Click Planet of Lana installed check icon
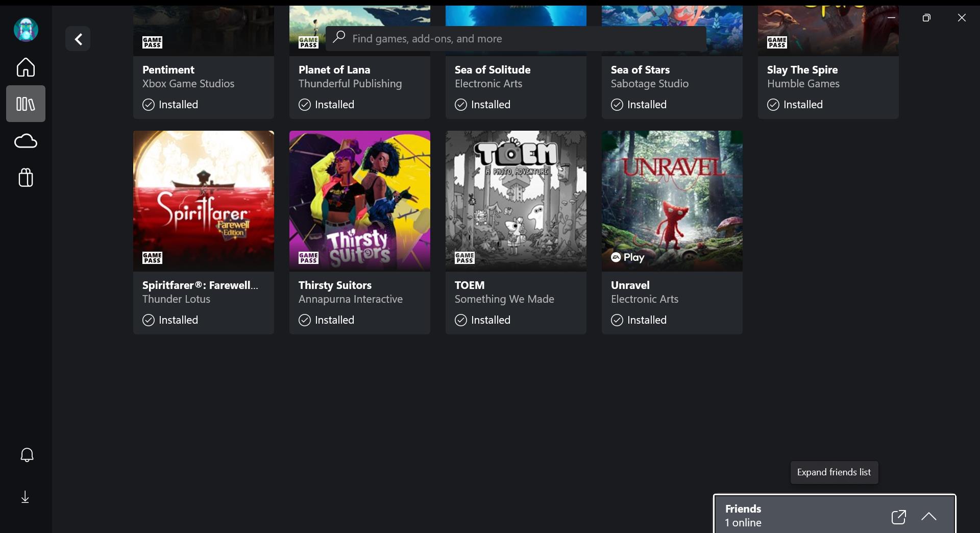Image resolution: width=980 pixels, height=533 pixels. [305, 105]
